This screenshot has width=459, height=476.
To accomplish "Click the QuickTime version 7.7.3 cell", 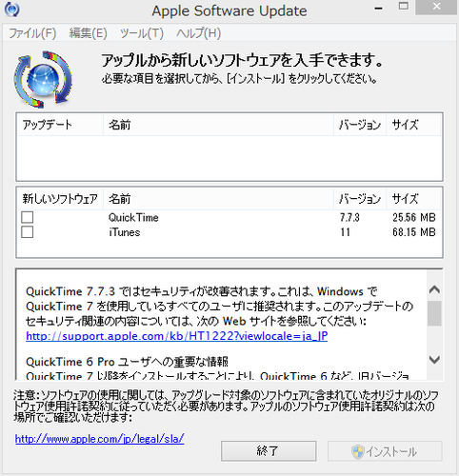I will tap(349, 218).
